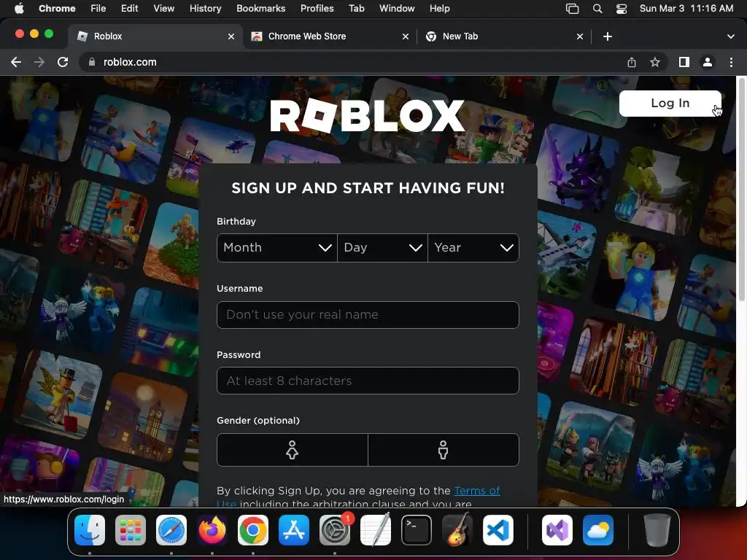This screenshot has width=747, height=560.
Task: Open the Bookmarks menu
Action: point(260,9)
